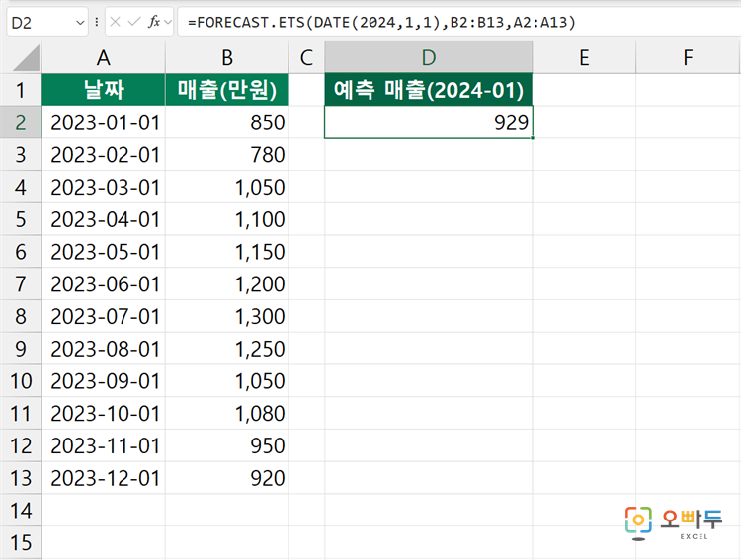Image resolution: width=741 pixels, height=560 pixels.
Task: Select sales value 1,200
Action: [x=227, y=284]
